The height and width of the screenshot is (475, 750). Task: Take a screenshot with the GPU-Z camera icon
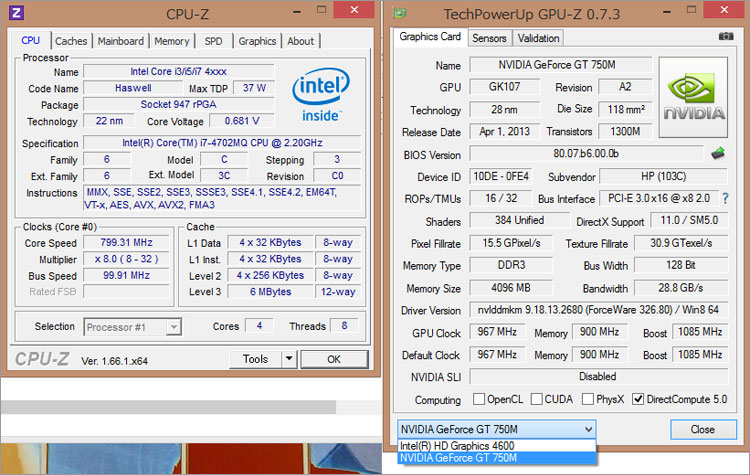(726, 36)
